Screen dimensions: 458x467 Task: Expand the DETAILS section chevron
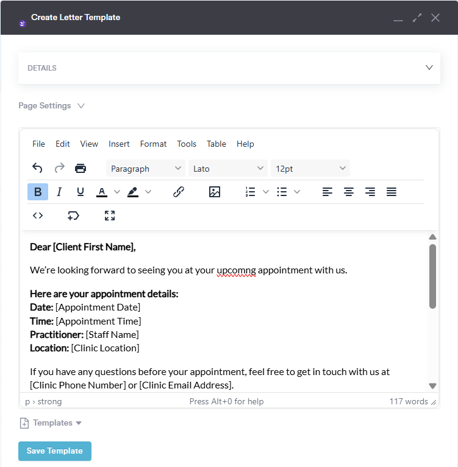(x=429, y=68)
